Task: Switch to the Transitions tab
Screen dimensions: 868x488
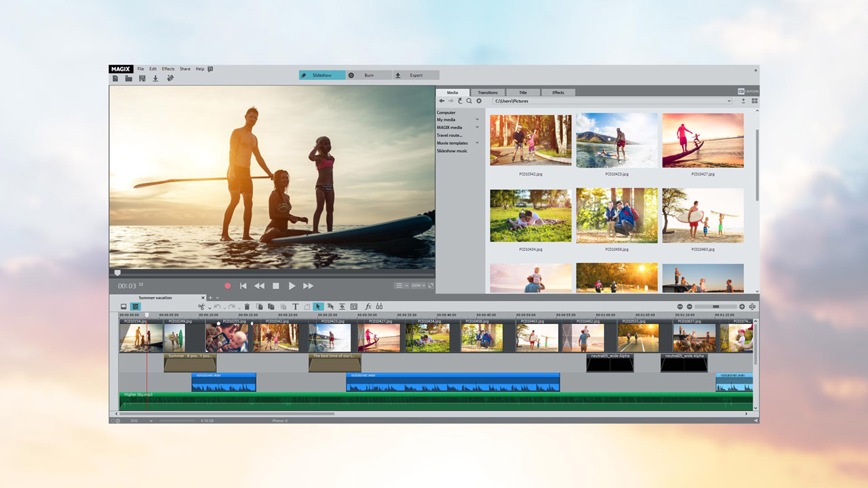Action: 488,92
